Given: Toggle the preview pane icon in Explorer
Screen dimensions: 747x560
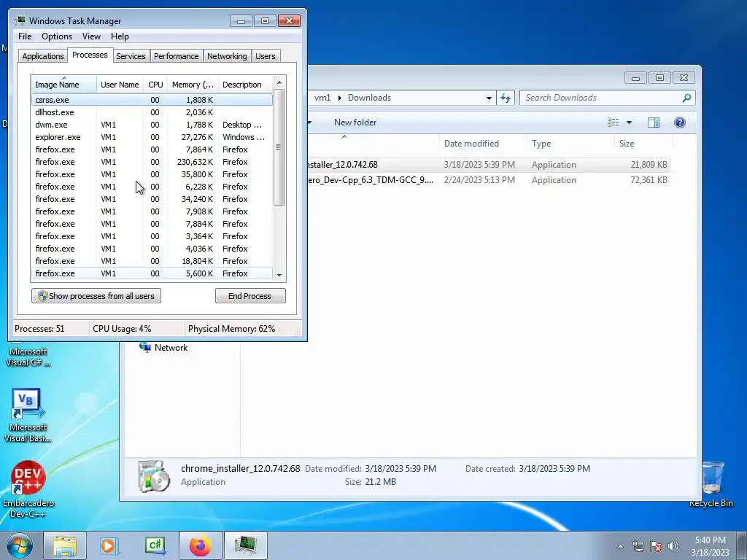Looking at the screenshot, I should tap(654, 122).
